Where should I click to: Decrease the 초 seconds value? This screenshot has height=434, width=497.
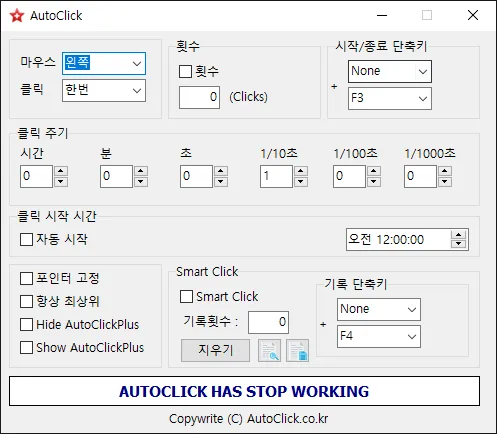[221, 182]
